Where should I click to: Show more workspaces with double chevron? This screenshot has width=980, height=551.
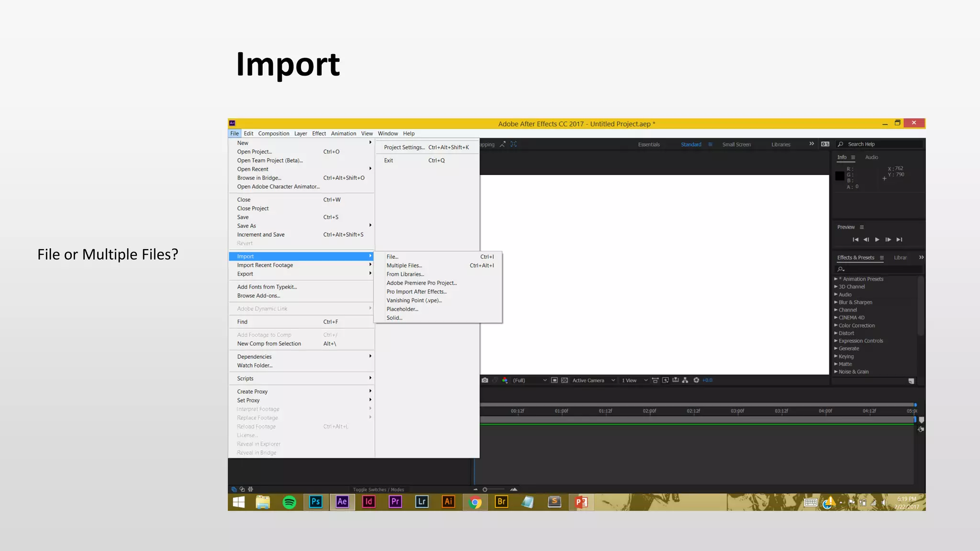pos(812,144)
